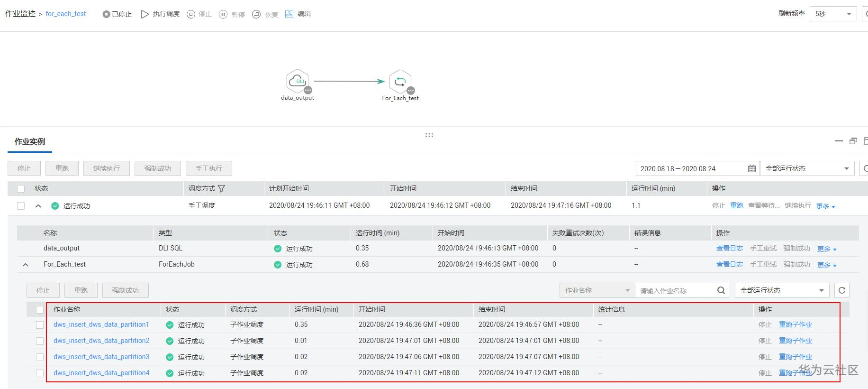Restore the 作业实例 panel with the window icon
868x389 pixels.
tap(853, 141)
